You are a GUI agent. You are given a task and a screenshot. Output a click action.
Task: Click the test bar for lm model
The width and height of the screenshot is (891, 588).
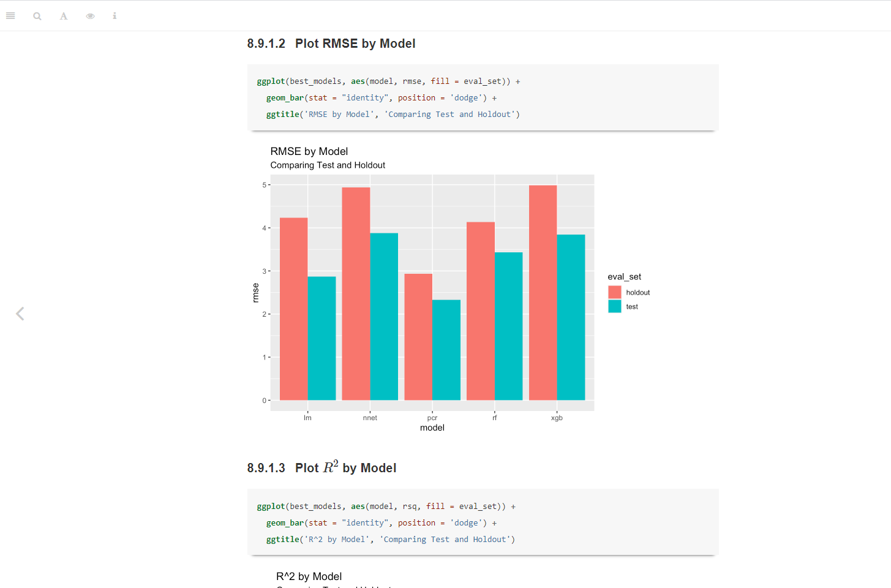pyautogui.click(x=321, y=338)
